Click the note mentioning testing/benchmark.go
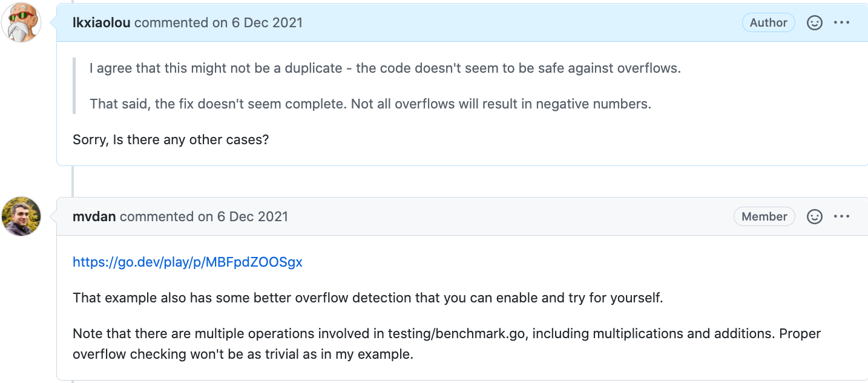This screenshot has width=868, height=383. pyautogui.click(x=447, y=344)
